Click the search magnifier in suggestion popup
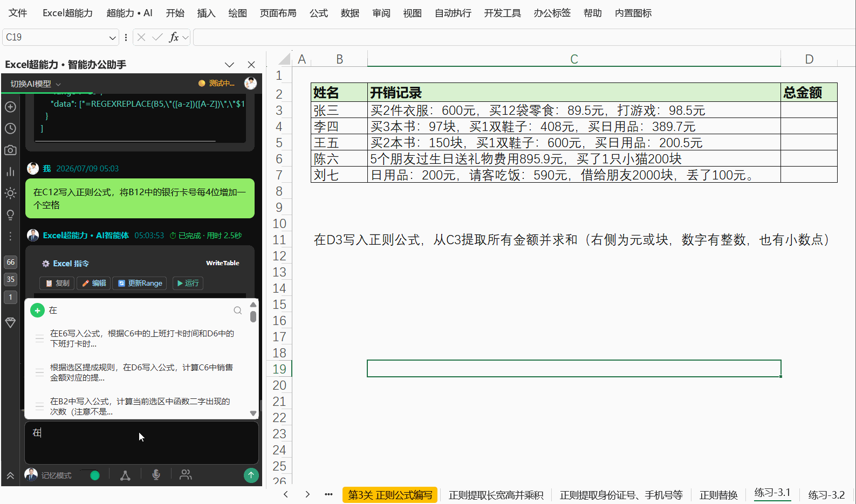Screen dimensions: 856x504 [237, 310]
